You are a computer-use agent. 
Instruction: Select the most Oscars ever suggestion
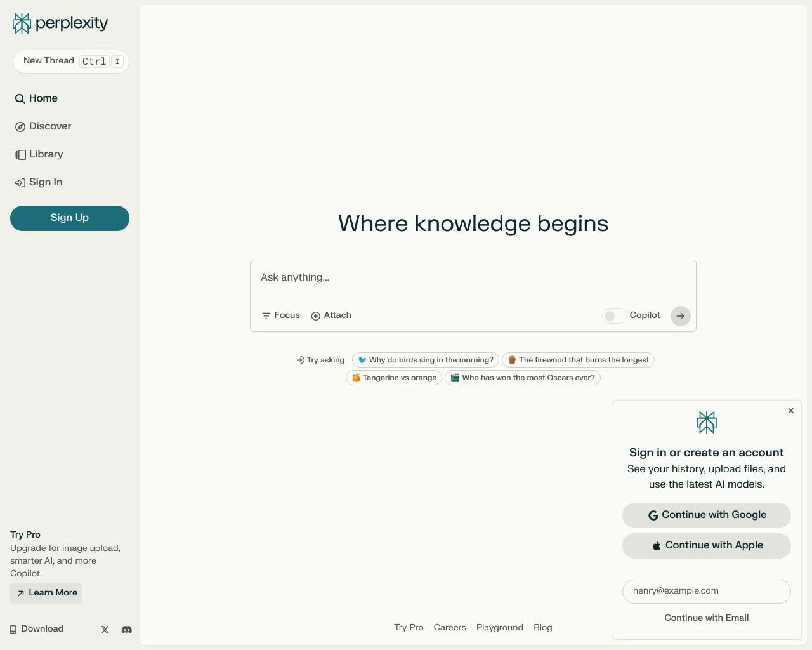point(523,378)
